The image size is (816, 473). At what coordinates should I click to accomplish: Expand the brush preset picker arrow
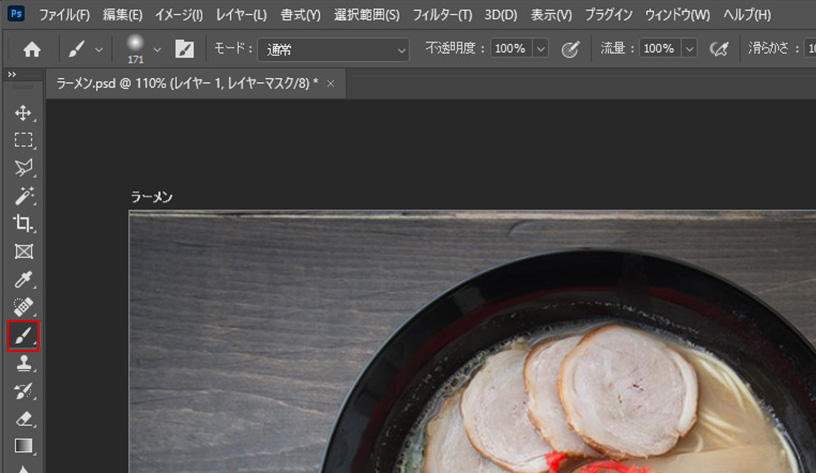157,50
